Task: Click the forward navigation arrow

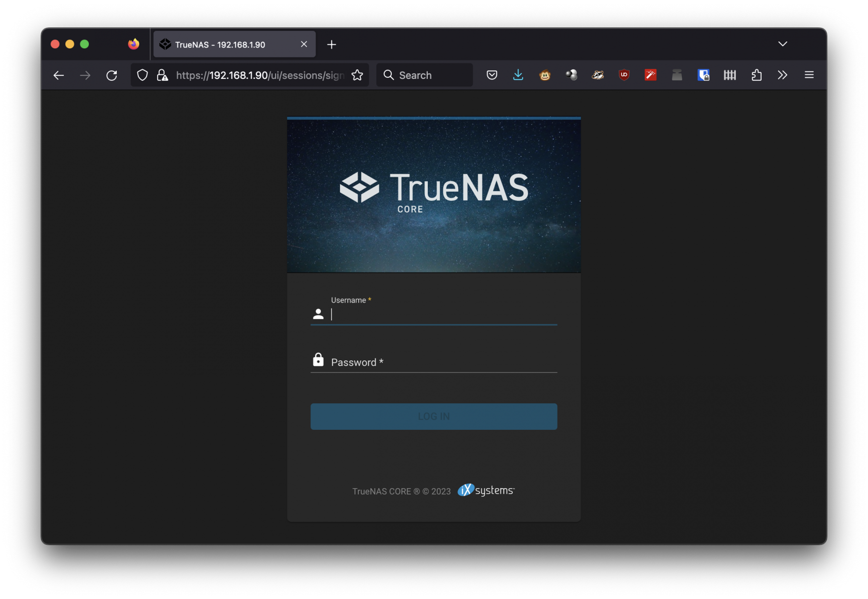Action: coord(85,75)
